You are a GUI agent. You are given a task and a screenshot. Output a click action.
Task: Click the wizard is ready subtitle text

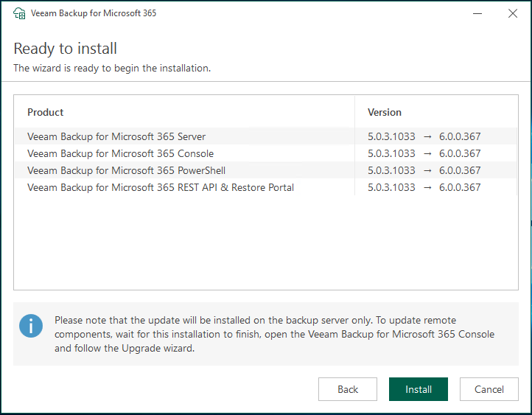click(x=112, y=69)
